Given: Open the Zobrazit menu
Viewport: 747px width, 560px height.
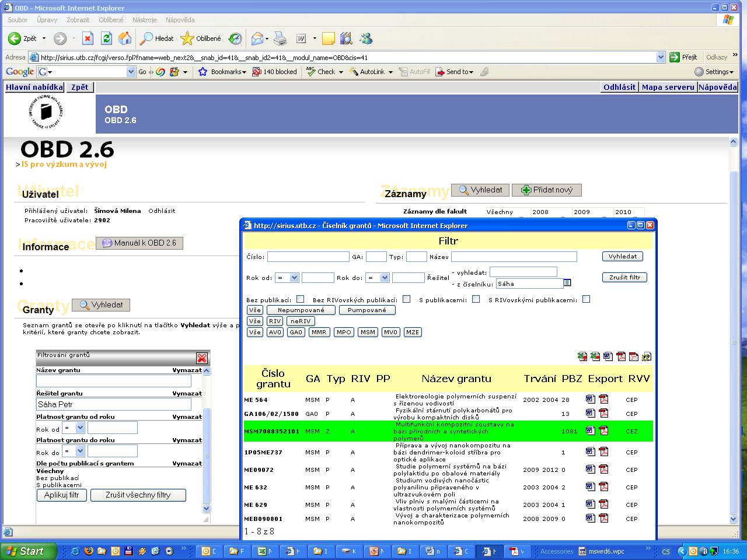Looking at the screenshot, I should click(78, 20).
